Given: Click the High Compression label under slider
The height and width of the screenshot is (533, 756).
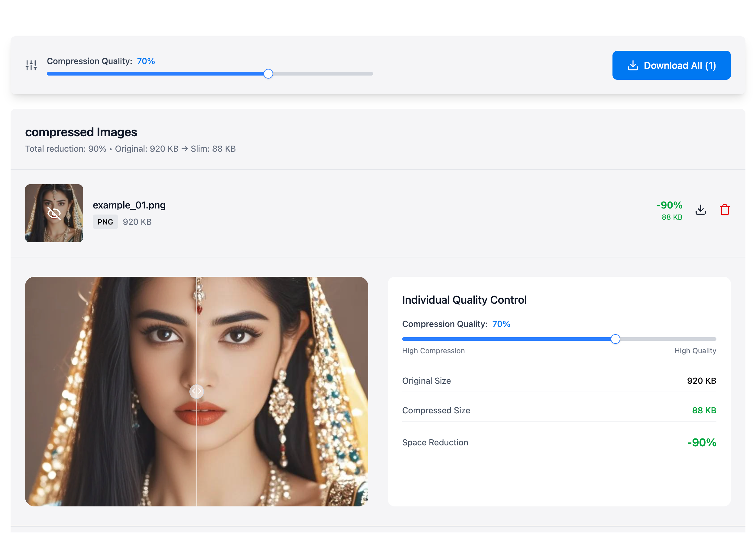Looking at the screenshot, I should [433, 350].
